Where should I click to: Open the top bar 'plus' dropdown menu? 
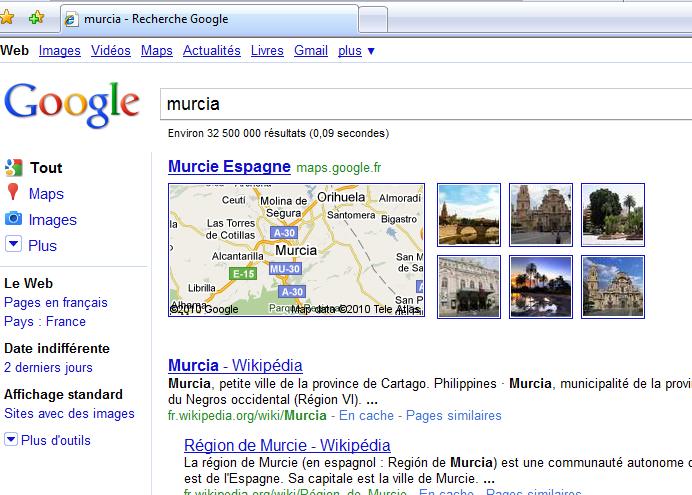pos(356,51)
